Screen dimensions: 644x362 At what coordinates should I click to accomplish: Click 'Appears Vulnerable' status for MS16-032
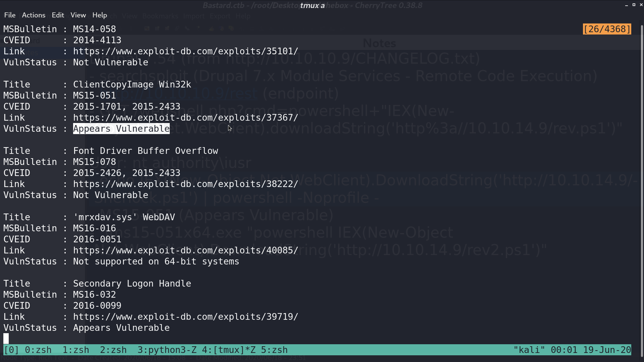121,328
